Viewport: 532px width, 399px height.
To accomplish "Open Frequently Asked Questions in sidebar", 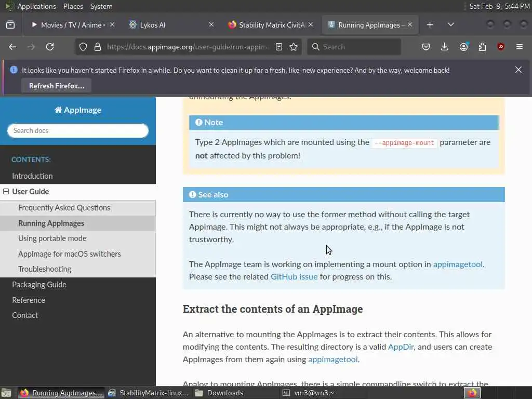I will pos(64,208).
